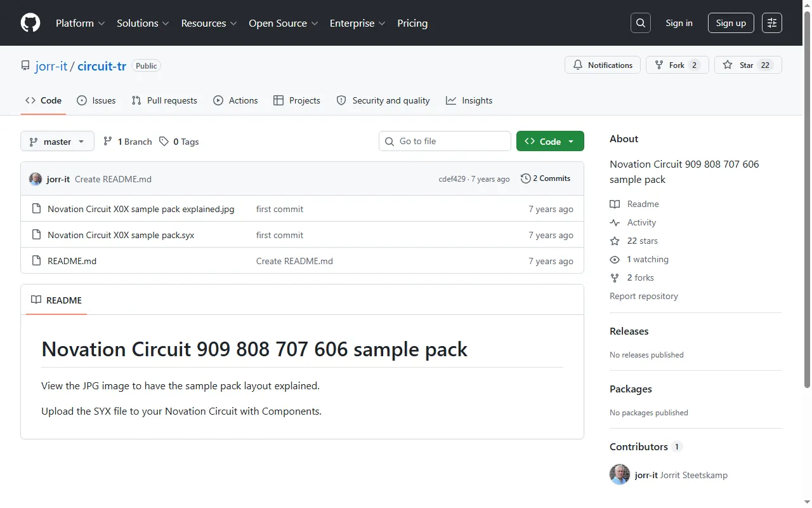Open jorr-it Jorrit Steetskamp contributor link
The width and height of the screenshot is (812, 508).
(681, 475)
